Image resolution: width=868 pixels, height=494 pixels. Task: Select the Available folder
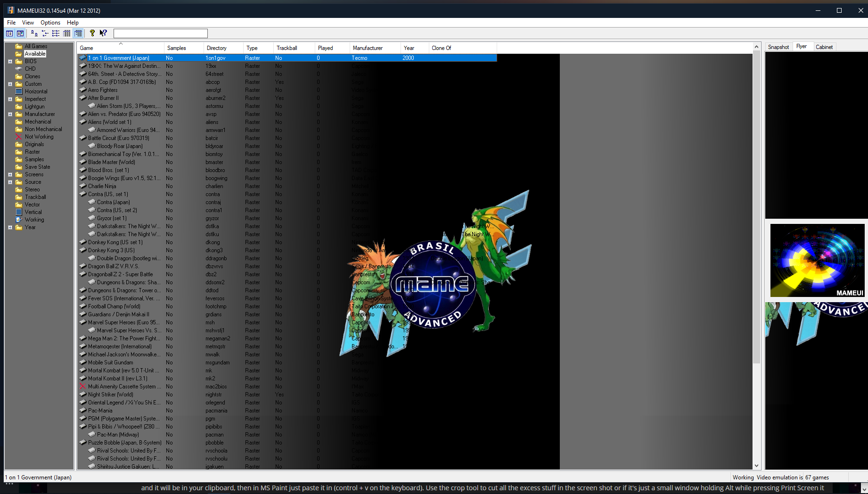(x=35, y=54)
